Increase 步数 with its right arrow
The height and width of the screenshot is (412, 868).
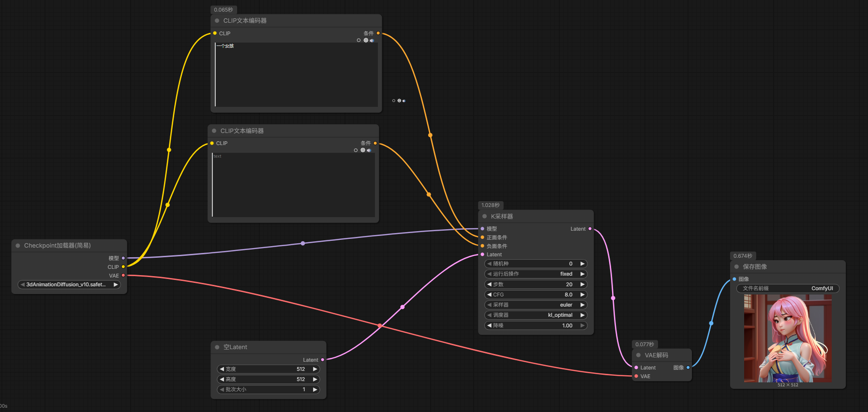(x=583, y=284)
